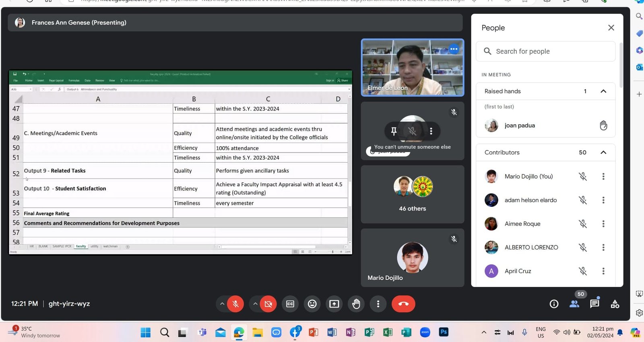The width and height of the screenshot is (644, 342).
Task: Collapse the Raised hands section
Action: tap(603, 91)
